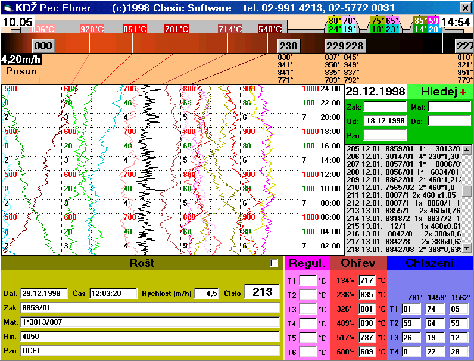Toggle the checkbox in the Rošt header
The height and width of the screenshot is (361, 474).
pyautogui.click(x=274, y=263)
